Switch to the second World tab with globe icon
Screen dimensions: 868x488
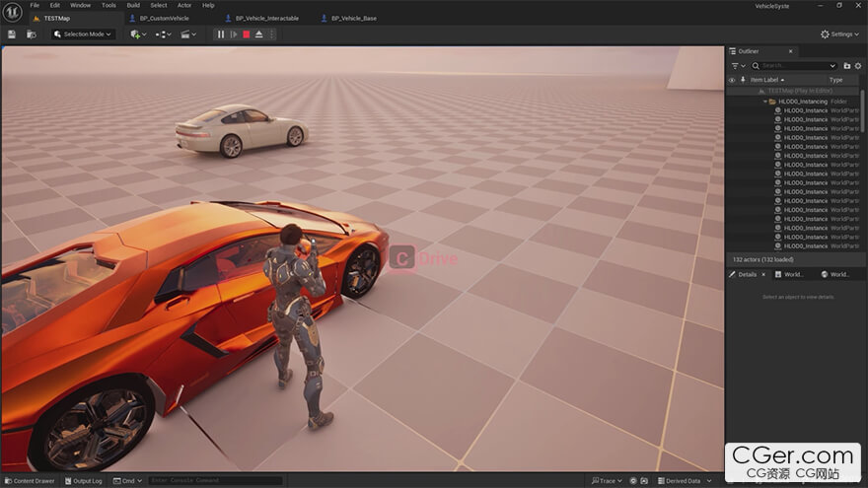point(835,274)
